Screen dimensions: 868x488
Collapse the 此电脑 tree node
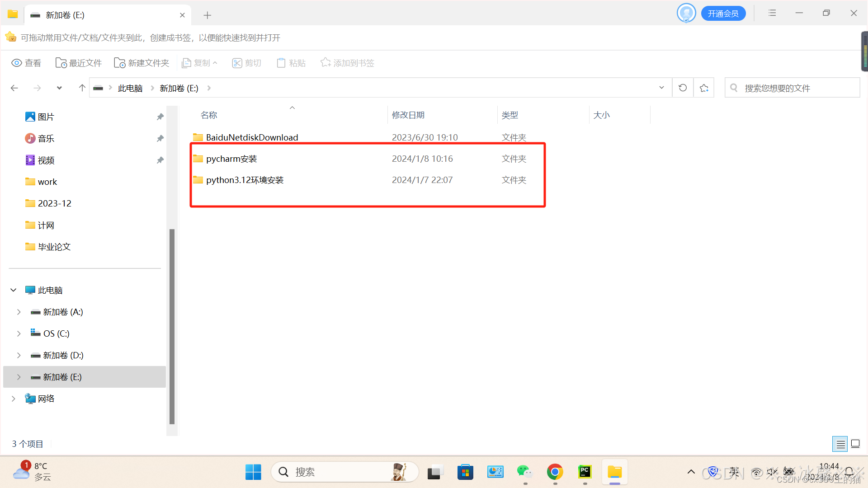click(14, 290)
